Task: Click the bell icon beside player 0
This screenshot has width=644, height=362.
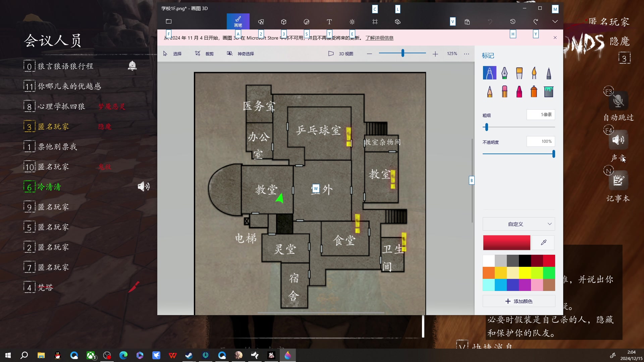Action: [132, 65]
